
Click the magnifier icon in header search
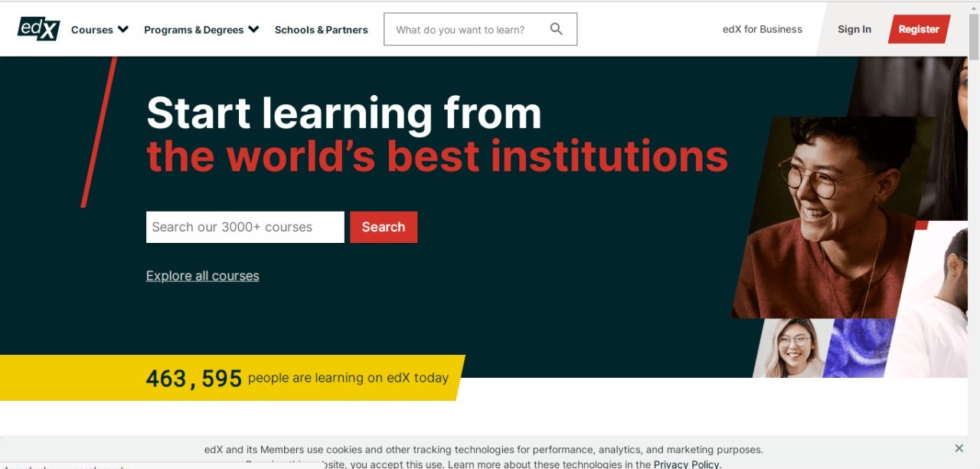[x=557, y=29]
